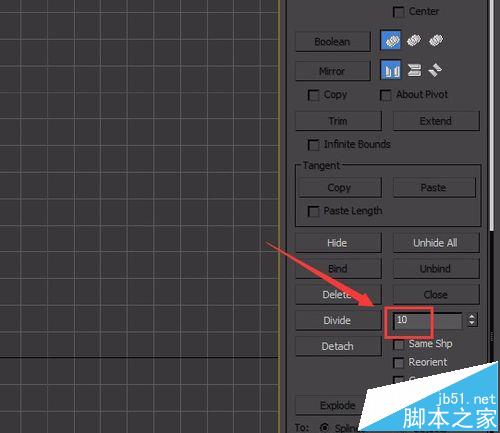
Task: Enable the Center checkbox
Action: click(x=398, y=12)
